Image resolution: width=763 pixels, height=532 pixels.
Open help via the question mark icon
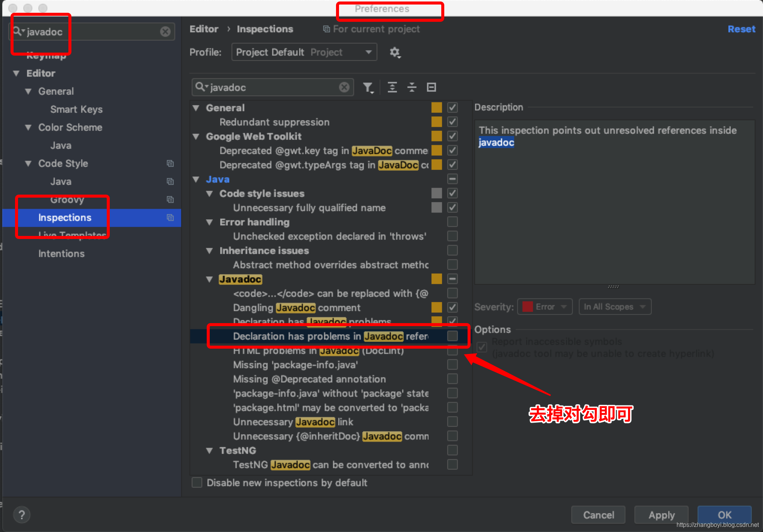coord(21,515)
